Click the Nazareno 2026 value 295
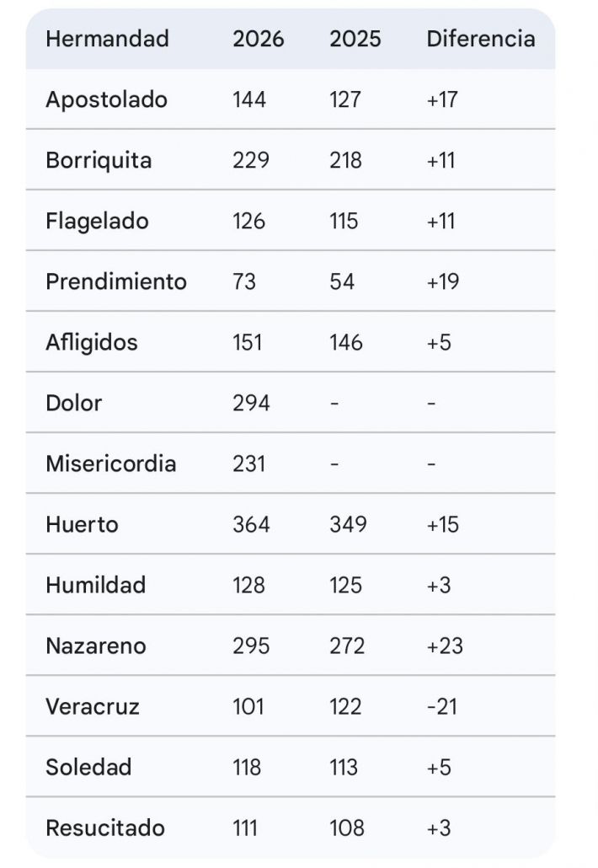Image resolution: width=598 pixels, height=868 pixels. (251, 646)
